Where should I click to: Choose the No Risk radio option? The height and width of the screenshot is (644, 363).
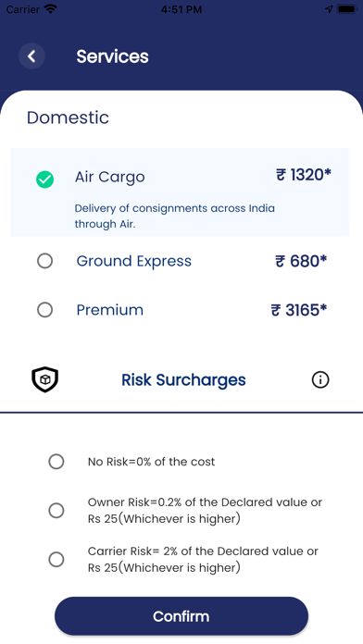click(x=56, y=462)
